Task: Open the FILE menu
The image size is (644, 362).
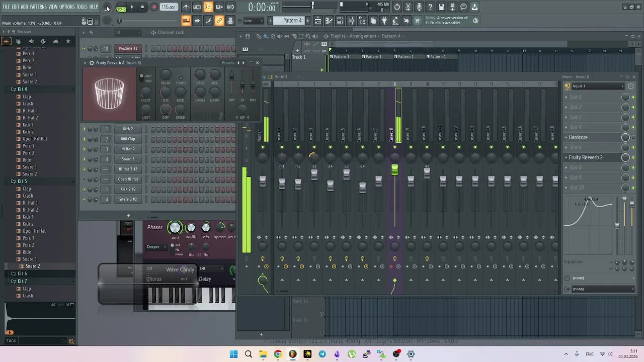Action: 7,7
